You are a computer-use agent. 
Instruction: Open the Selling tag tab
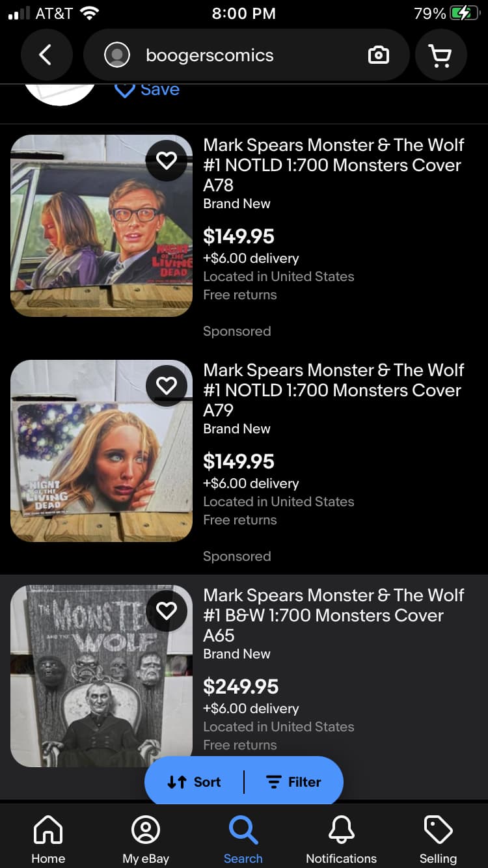coord(438,839)
